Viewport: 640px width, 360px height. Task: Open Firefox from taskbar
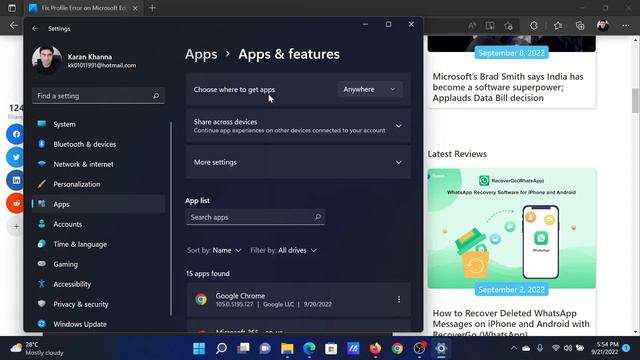pyautogui.click(x=375, y=348)
